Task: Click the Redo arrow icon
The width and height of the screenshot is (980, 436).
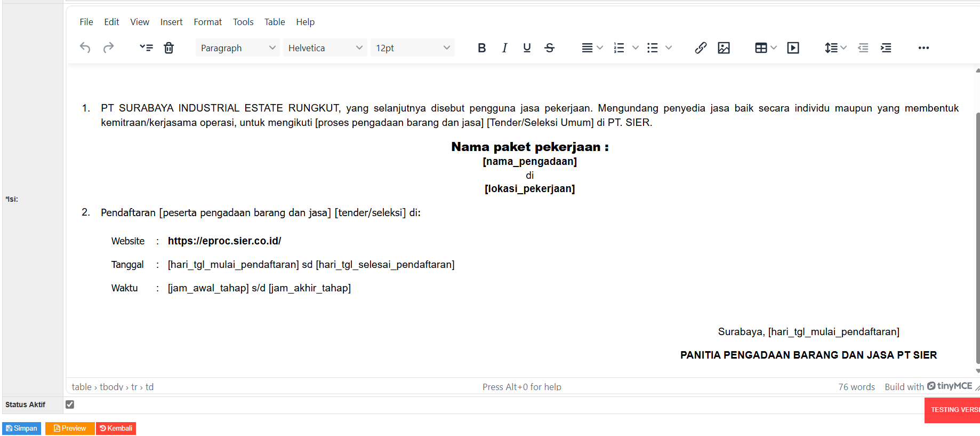Action: [x=108, y=48]
